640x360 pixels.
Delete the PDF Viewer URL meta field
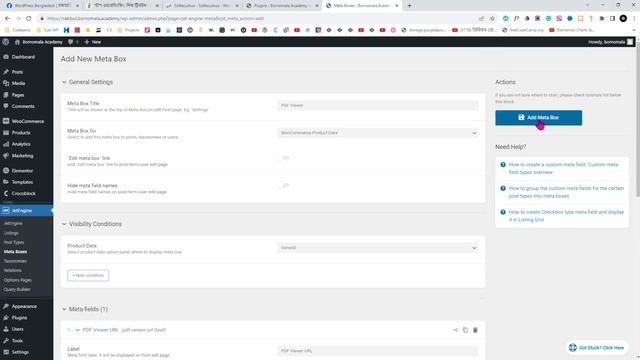(475, 330)
